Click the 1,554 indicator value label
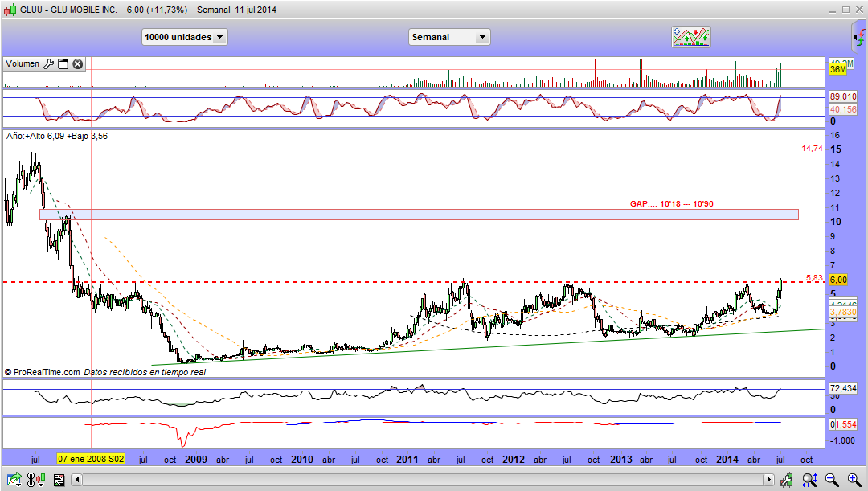The width and height of the screenshot is (868, 491). tap(845, 424)
